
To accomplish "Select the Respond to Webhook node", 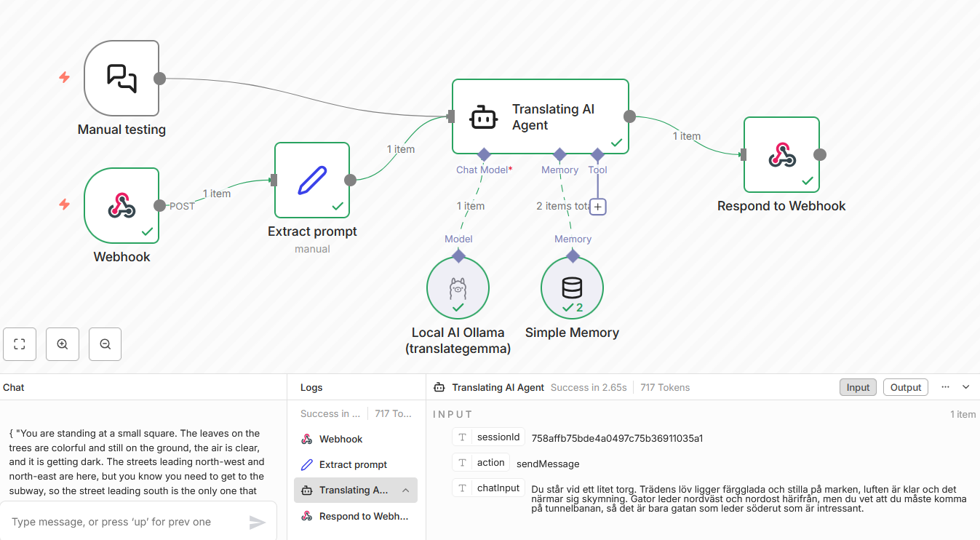I will click(781, 154).
